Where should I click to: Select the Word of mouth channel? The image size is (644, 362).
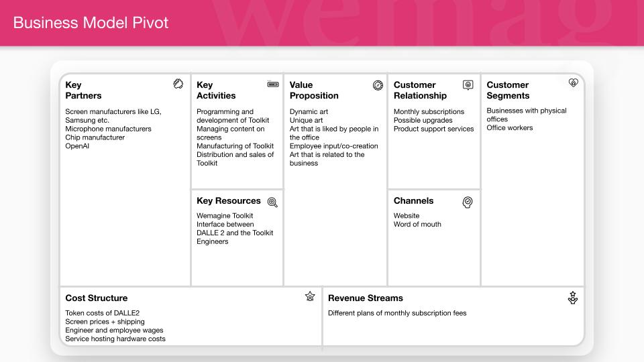tap(417, 225)
